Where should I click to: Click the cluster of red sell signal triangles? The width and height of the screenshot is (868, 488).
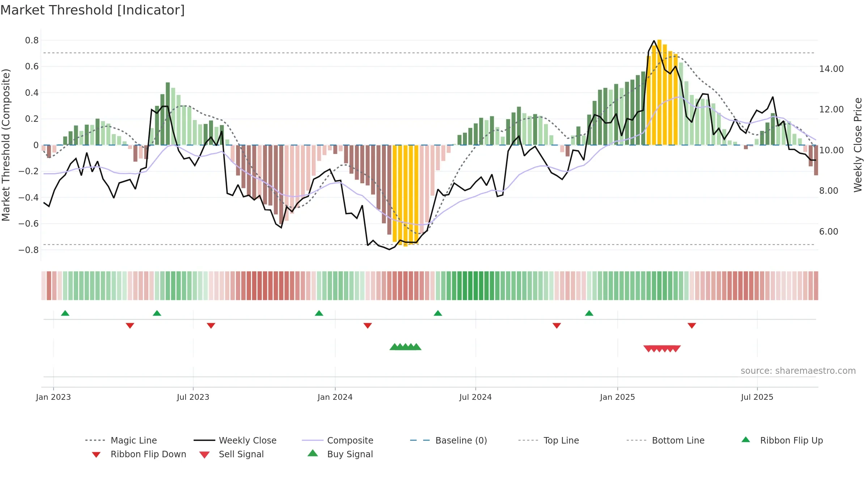662,349
